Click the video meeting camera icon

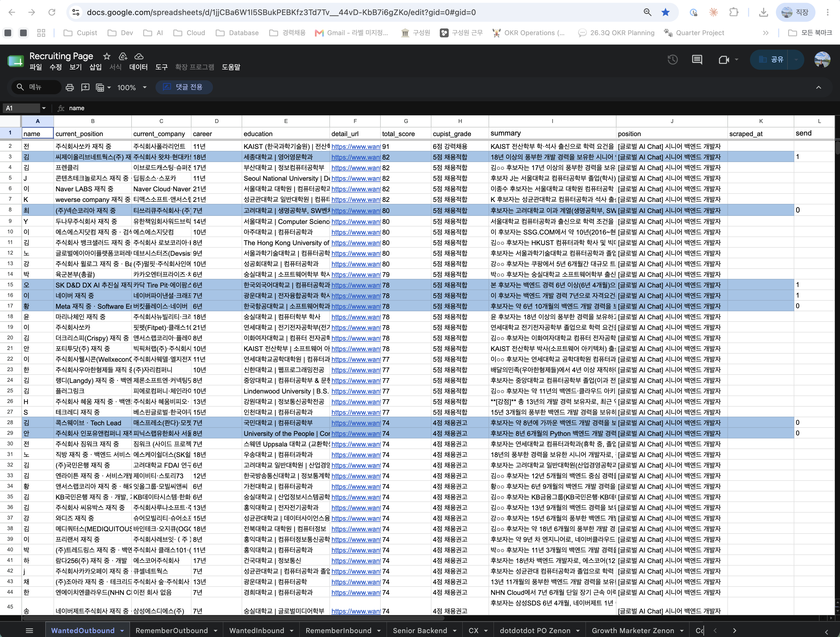tap(724, 60)
